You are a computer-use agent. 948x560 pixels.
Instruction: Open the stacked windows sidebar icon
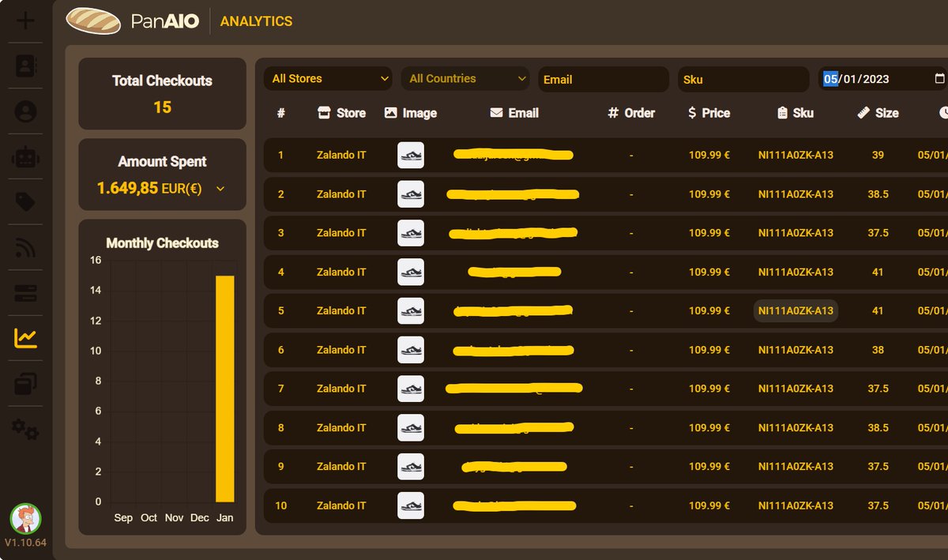point(26,384)
